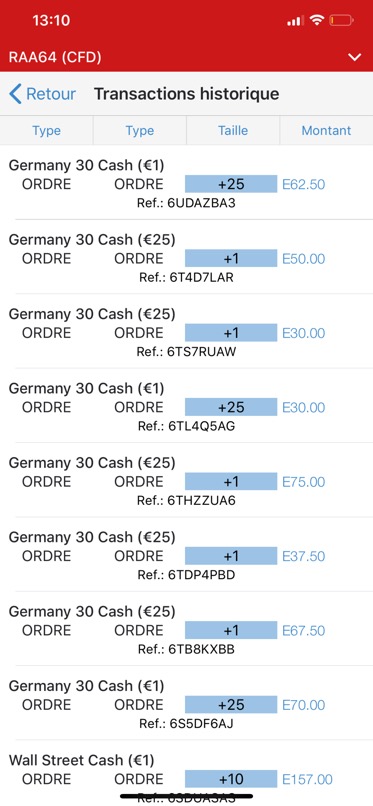The image size is (373, 806).
Task: Open the E30.00 amount for ref 6TS7RUAW
Action: pyautogui.click(x=304, y=333)
